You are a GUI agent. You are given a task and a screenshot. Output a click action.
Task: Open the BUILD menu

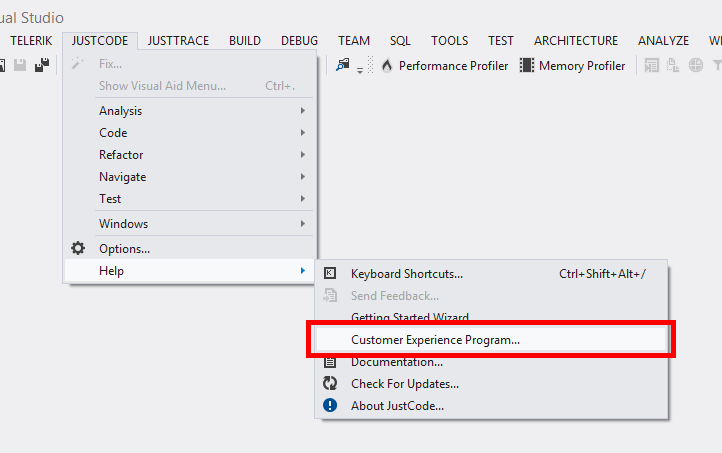(x=245, y=41)
